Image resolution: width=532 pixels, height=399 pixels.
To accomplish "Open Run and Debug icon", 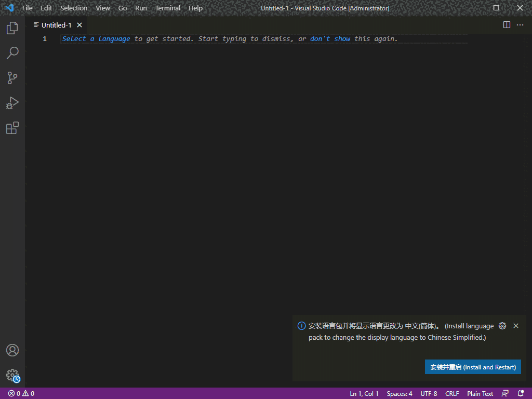I will [x=12, y=103].
